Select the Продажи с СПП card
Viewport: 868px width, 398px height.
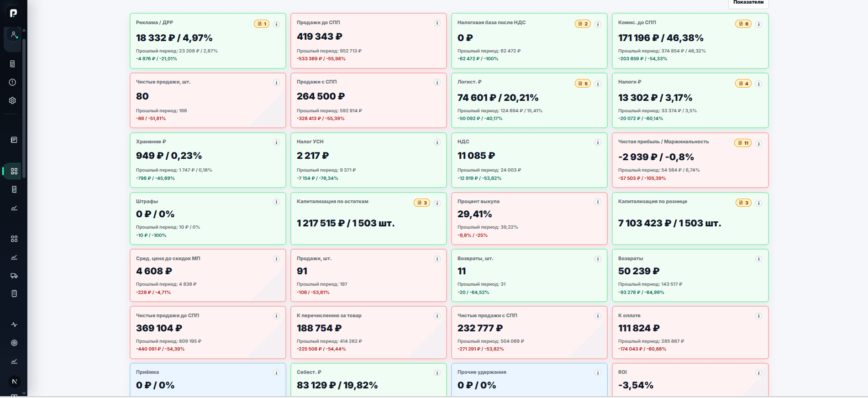pyautogui.click(x=368, y=100)
